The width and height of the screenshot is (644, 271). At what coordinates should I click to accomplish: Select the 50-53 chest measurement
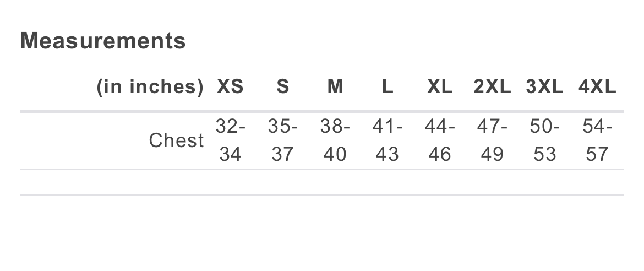(544, 140)
